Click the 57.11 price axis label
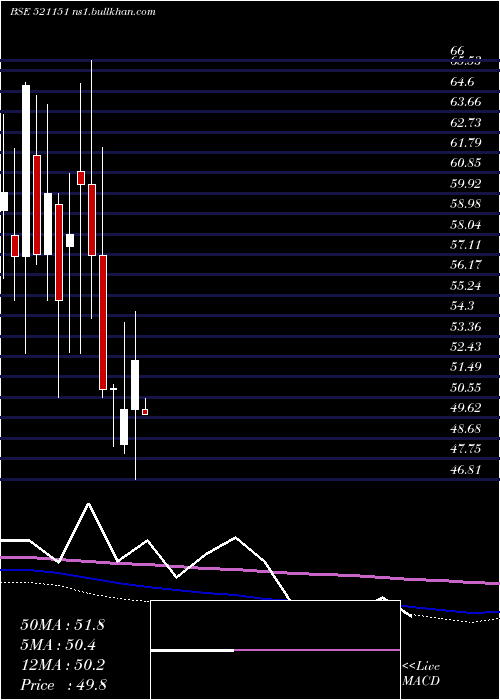The image size is (500, 700). click(x=466, y=245)
